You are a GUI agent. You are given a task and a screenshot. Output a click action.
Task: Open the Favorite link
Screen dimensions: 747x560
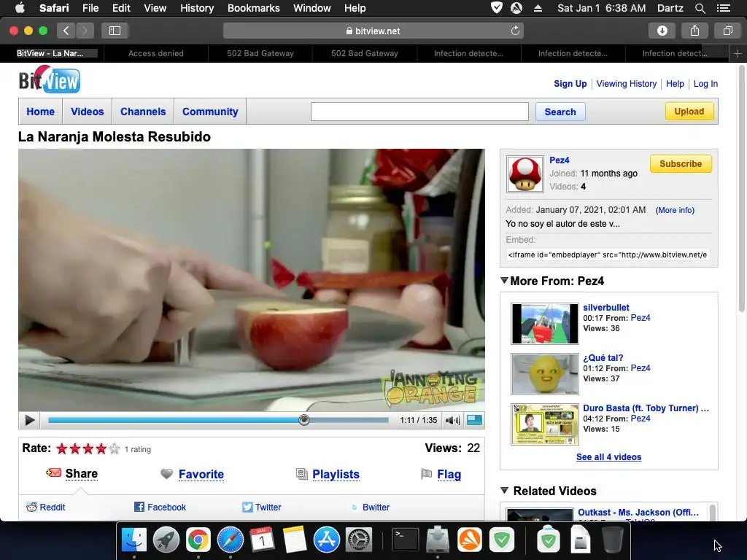coord(201,474)
